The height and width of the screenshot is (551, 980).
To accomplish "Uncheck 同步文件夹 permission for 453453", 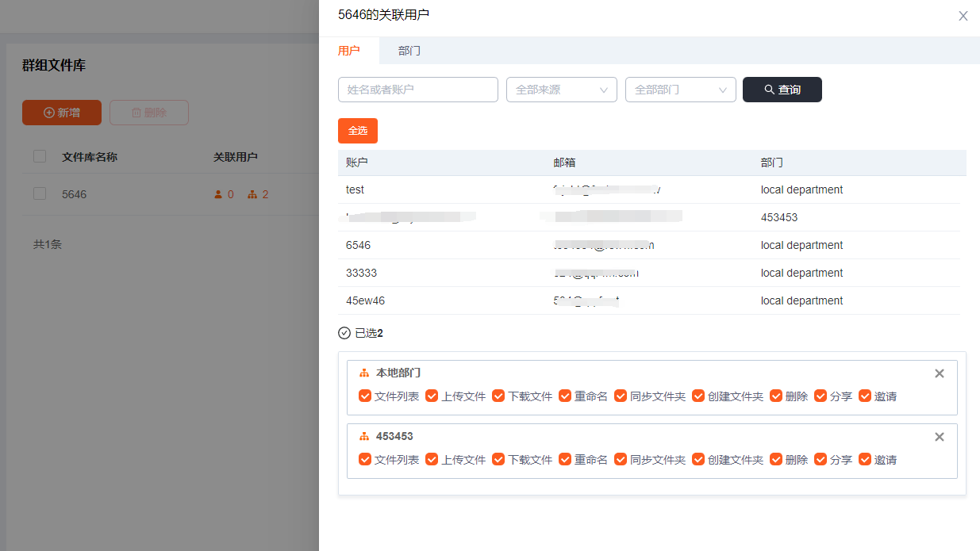I will [621, 460].
